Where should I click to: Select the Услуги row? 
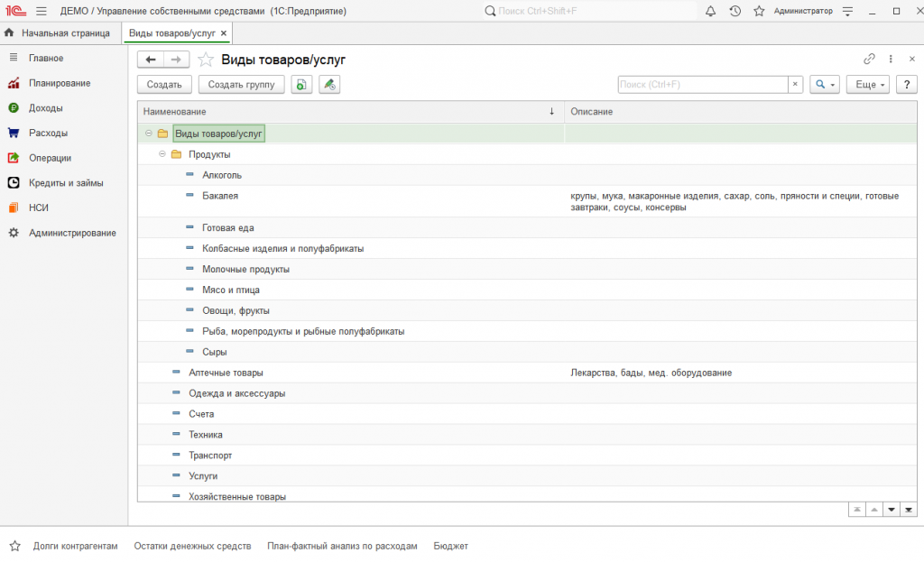[x=527, y=475]
